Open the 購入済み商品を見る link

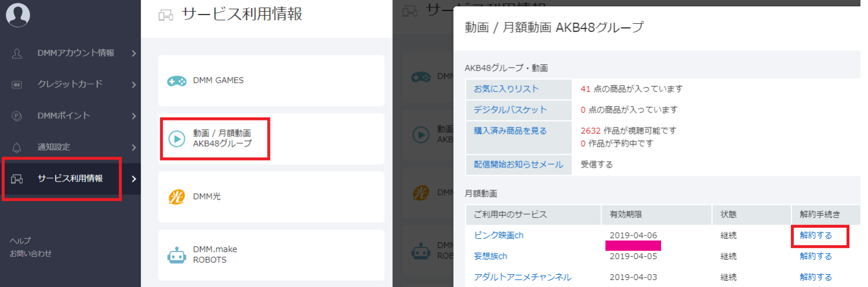pyautogui.click(x=510, y=130)
